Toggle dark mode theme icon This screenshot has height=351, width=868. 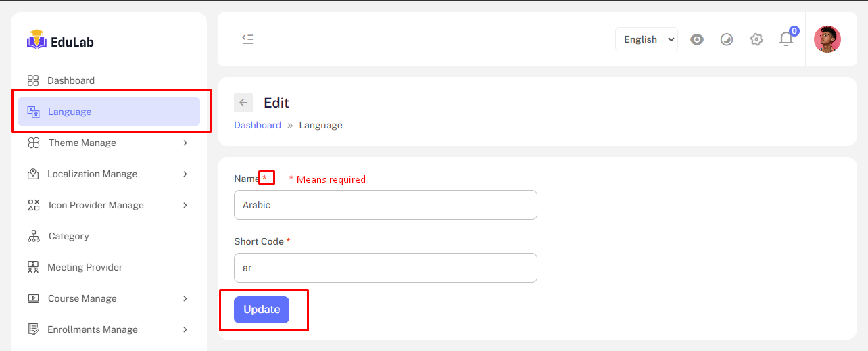tap(727, 39)
